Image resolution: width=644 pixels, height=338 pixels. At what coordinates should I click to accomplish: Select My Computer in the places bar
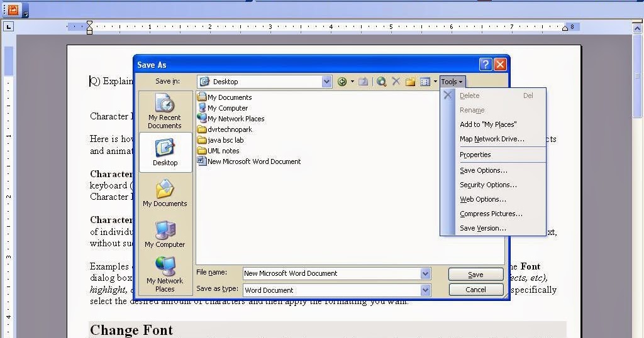(165, 234)
